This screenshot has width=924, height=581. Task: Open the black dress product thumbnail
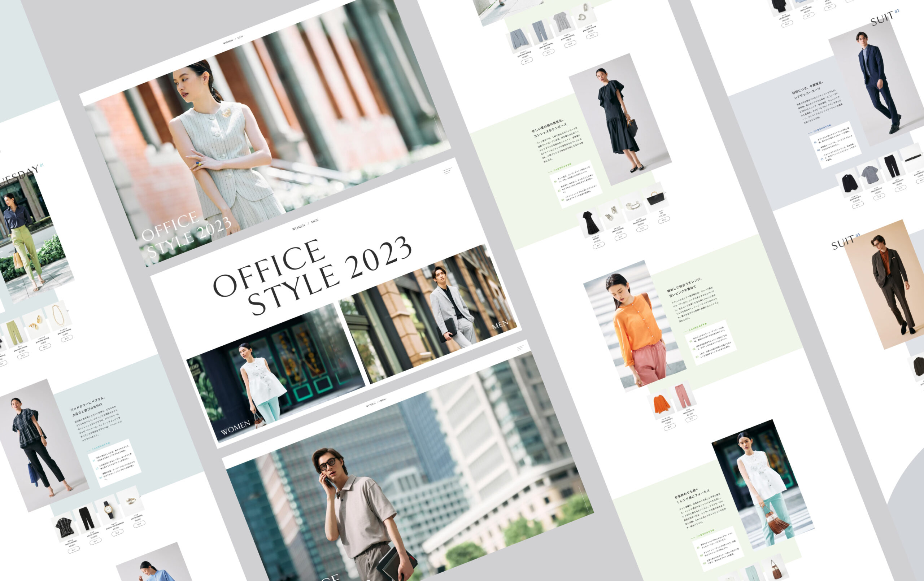click(590, 222)
